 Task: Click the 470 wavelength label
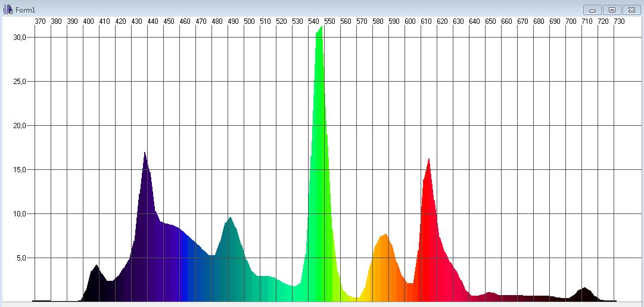(201, 21)
